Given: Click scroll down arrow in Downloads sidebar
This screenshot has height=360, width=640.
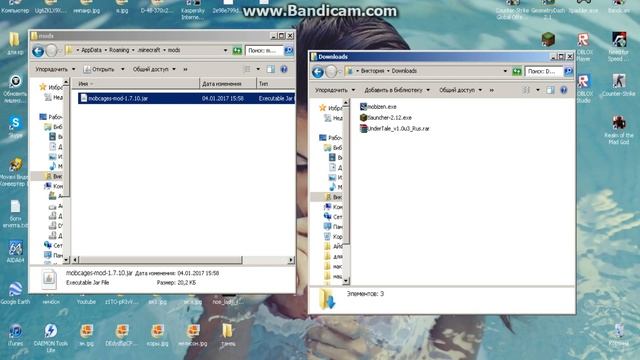Looking at the screenshot, I should pos(346,281).
